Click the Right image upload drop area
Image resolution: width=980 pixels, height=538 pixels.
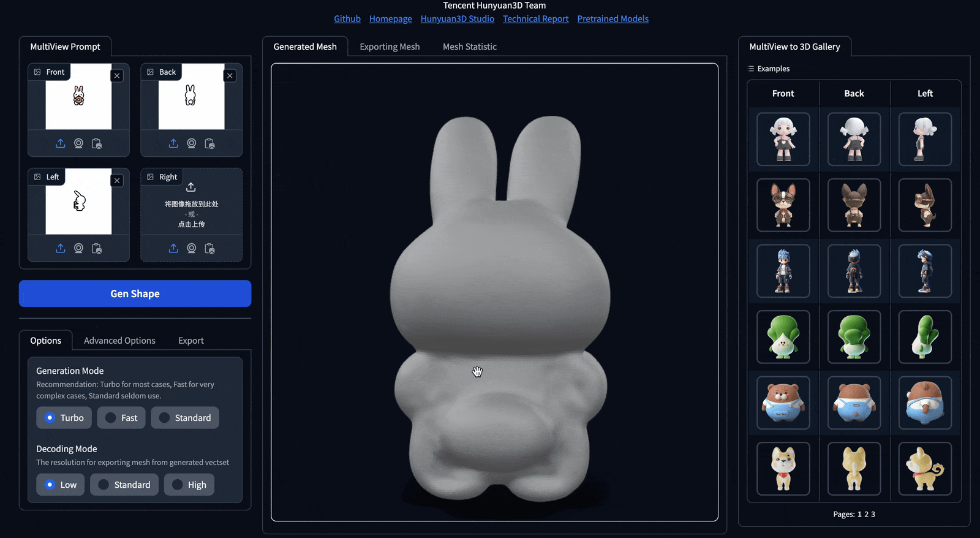pyautogui.click(x=191, y=205)
